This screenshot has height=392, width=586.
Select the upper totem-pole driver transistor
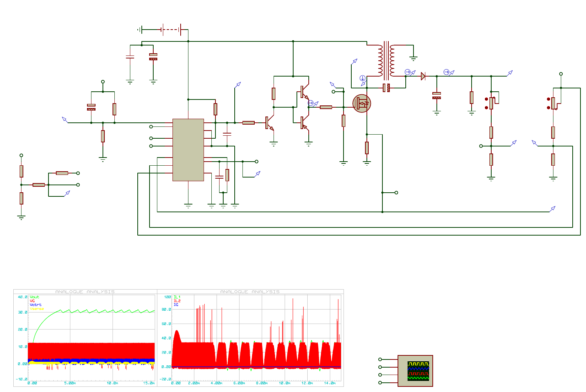pyautogui.click(x=304, y=92)
